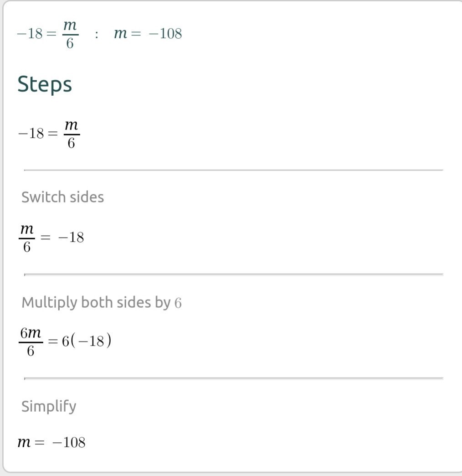Image resolution: width=462 pixels, height=476 pixels.
Task: Click the divider above Switch sides
Action: point(234,171)
